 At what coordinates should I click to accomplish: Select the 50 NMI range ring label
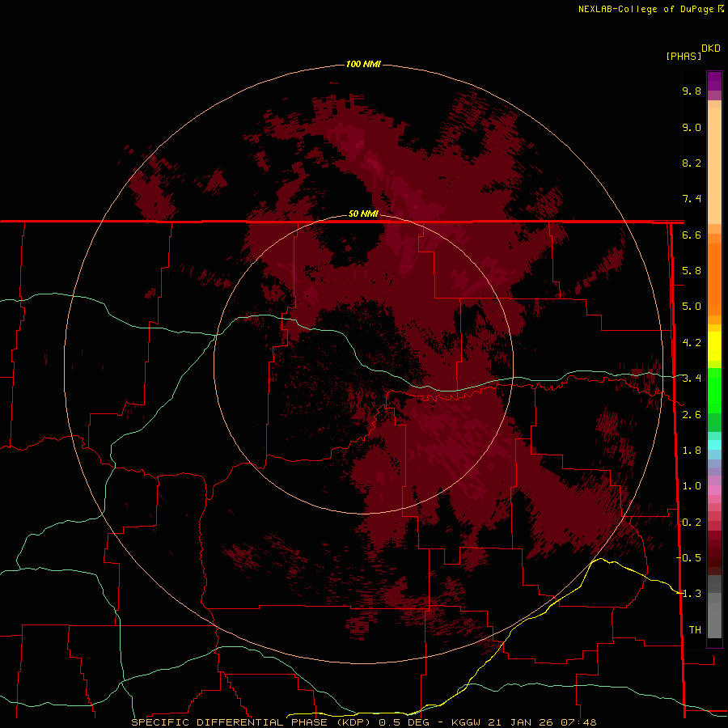[363, 214]
